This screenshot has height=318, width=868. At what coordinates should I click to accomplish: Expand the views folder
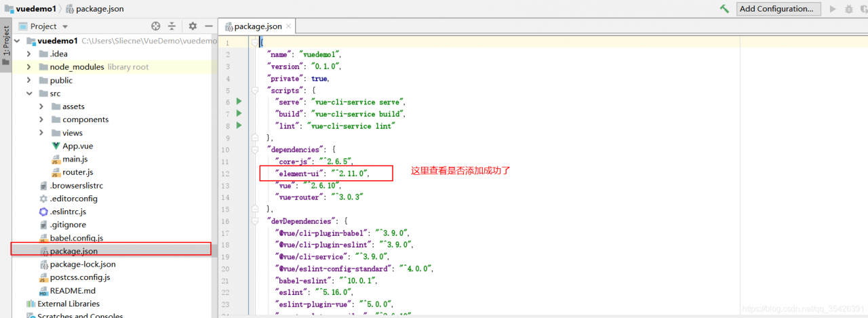(x=41, y=133)
